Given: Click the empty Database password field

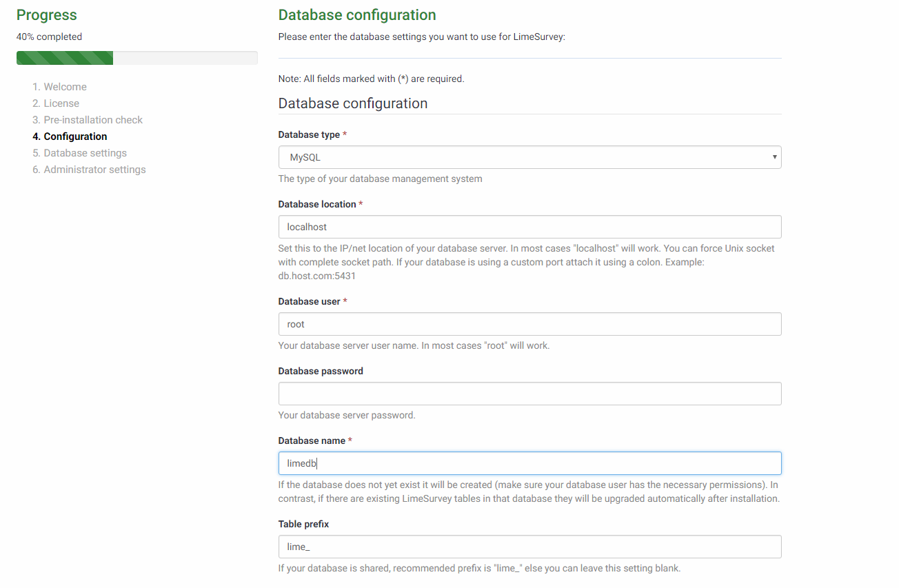Looking at the screenshot, I should point(529,394).
